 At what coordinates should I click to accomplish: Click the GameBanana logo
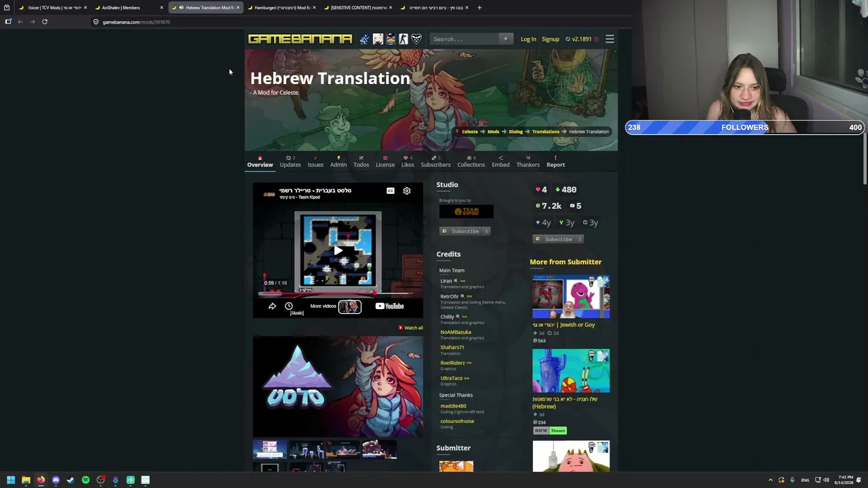(300, 39)
